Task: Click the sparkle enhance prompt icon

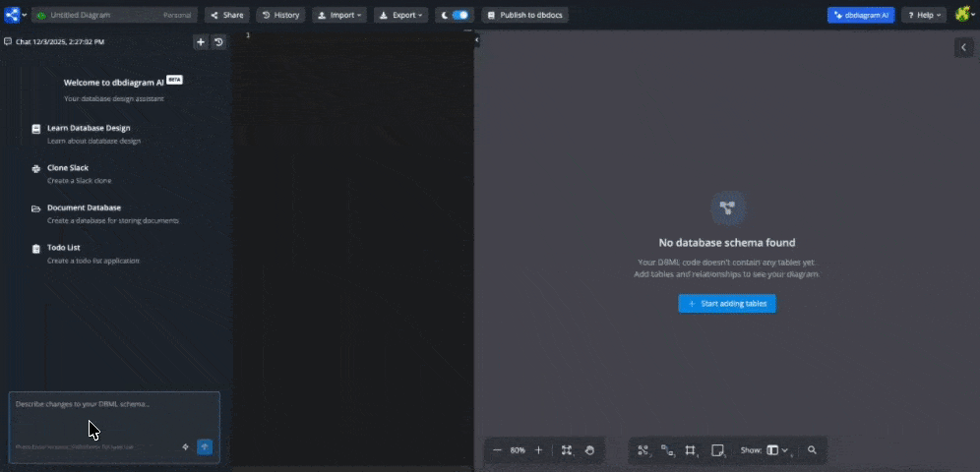Action: click(x=185, y=447)
